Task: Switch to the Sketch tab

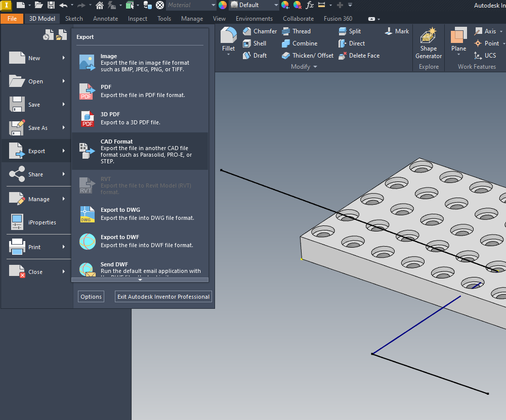Action: click(x=74, y=19)
